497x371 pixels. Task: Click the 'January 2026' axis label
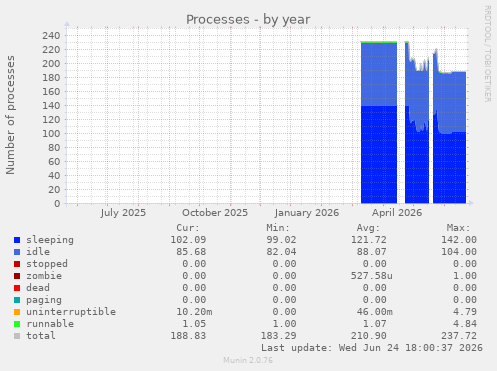tap(307, 213)
